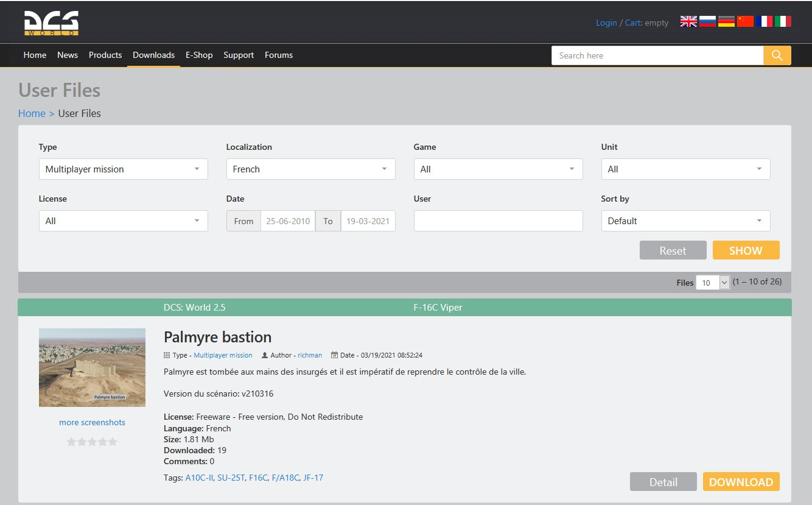This screenshot has width=812, height=505.
Task: Switch site language to English flag
Action: (x=688, y=21)
